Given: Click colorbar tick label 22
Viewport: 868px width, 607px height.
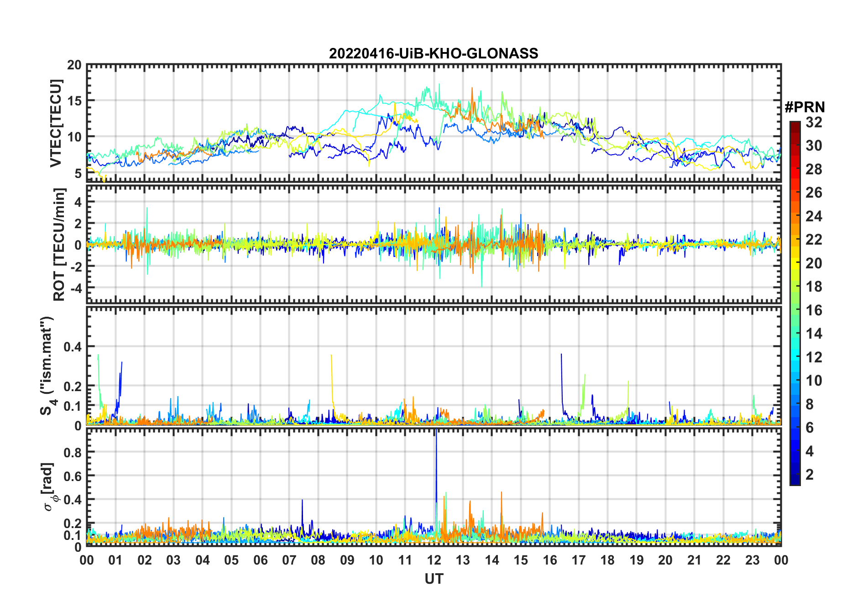Looking at the screenshot, I should (x=814, y=240).
